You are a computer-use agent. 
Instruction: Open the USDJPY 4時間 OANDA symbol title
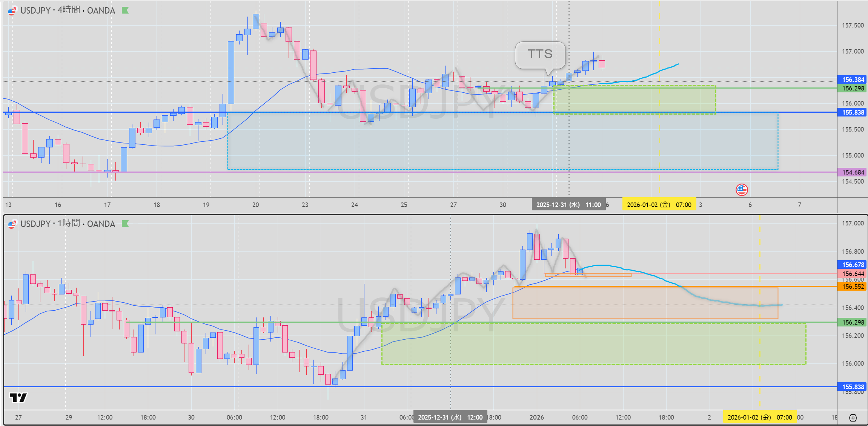pyautogui.click(x=68, y=11)
